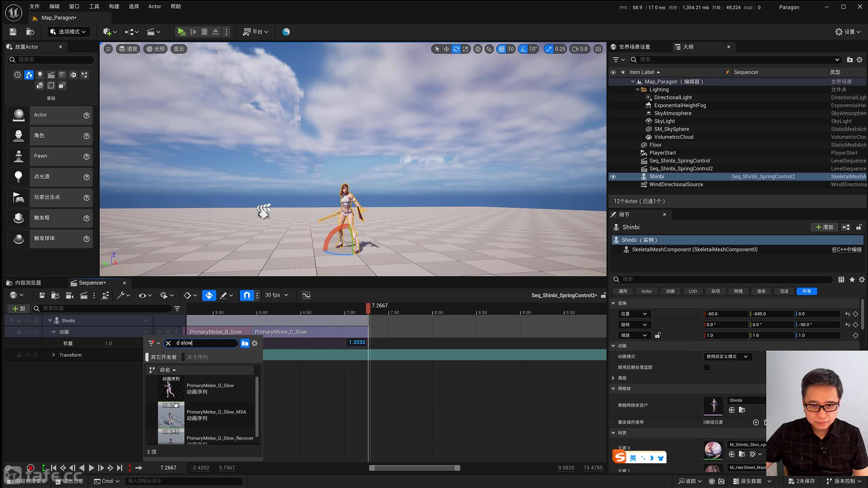The width and height of the screenshot is (868, 488).
Task: Open the 构建 menu
Action: point(114,6)
